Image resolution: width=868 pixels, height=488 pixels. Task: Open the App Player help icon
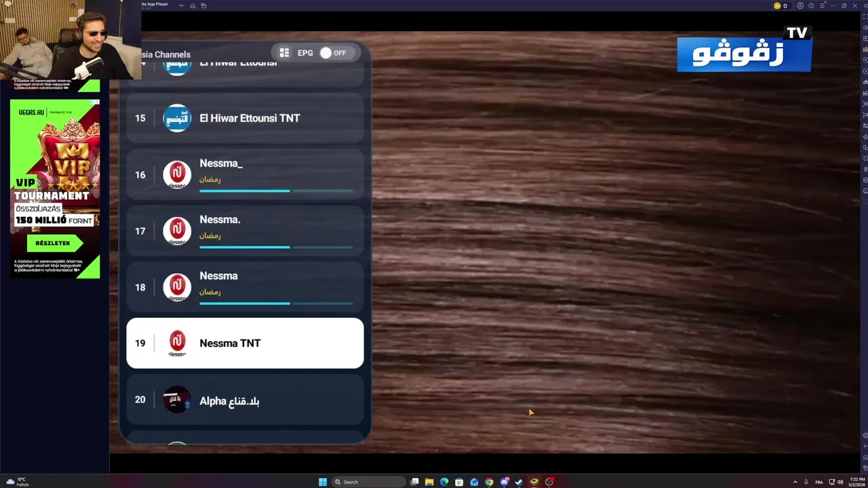(x=811, y=5)
